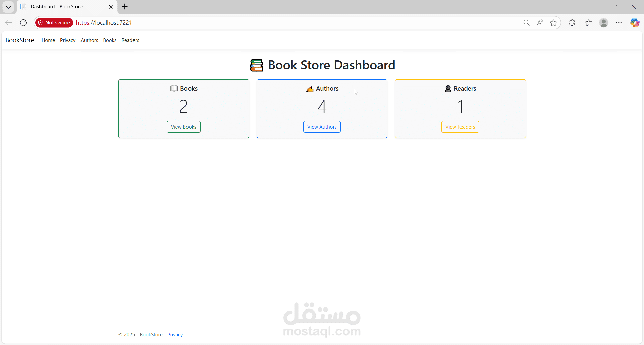Go back using the browser back arrow
Screen dimensions: 644x345
[8, 23]
